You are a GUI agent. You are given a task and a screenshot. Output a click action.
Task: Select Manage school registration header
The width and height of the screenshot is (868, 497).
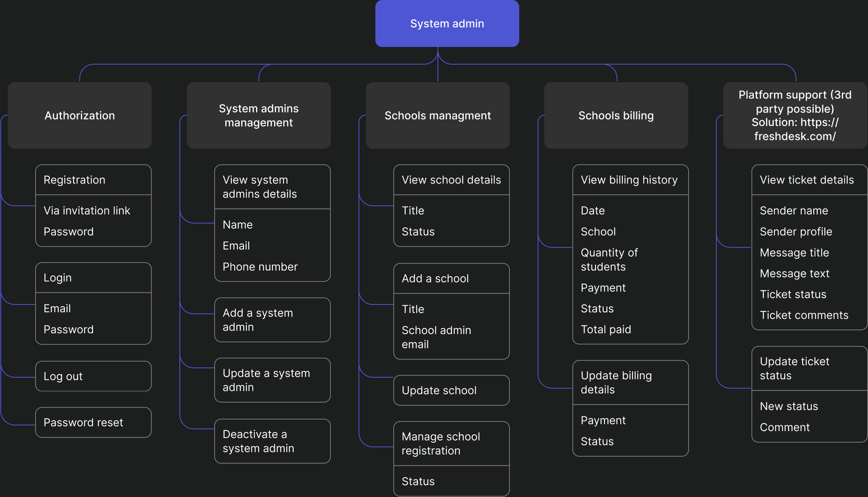click(x=451, y=443)
